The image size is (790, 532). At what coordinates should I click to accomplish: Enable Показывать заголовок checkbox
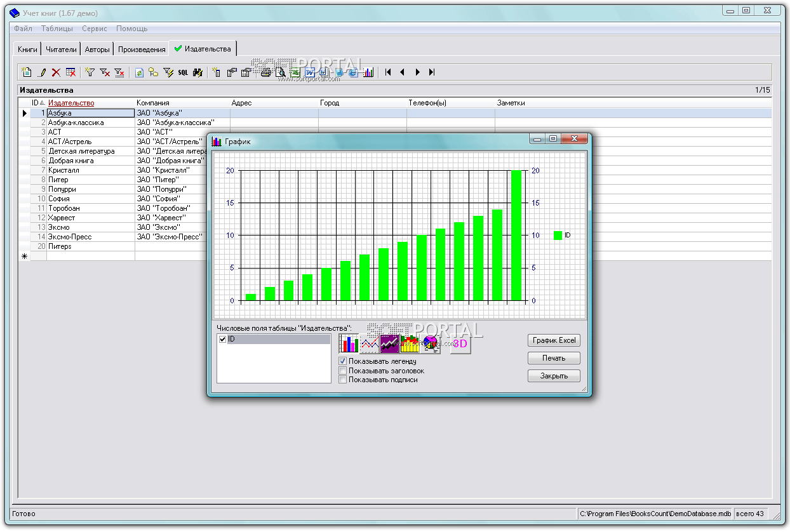click(343, 371)
